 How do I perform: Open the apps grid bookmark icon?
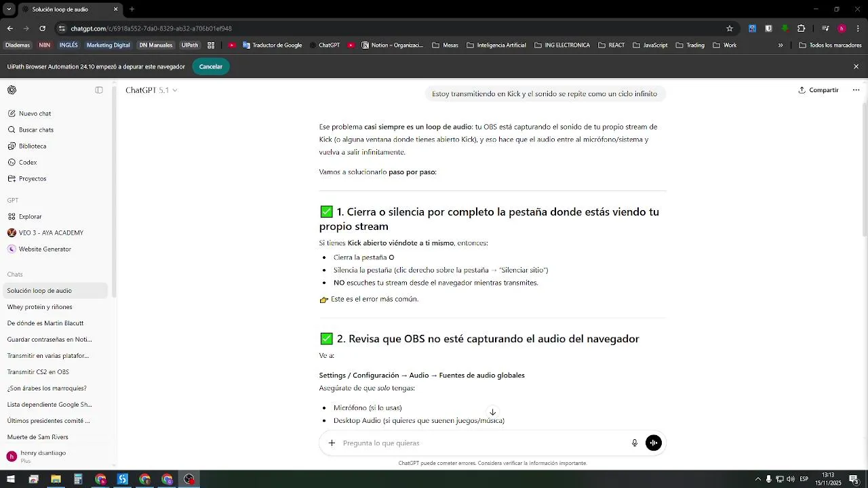(211, 45)
